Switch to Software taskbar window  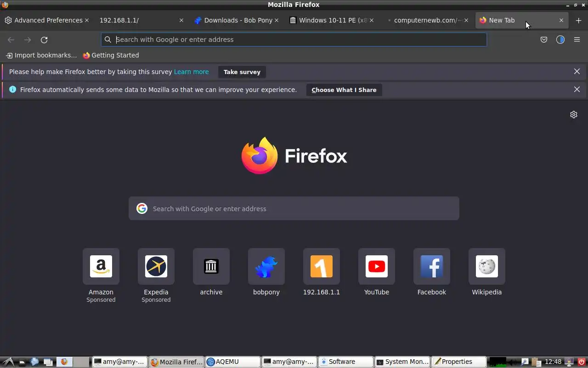click(x=346, y=362)
